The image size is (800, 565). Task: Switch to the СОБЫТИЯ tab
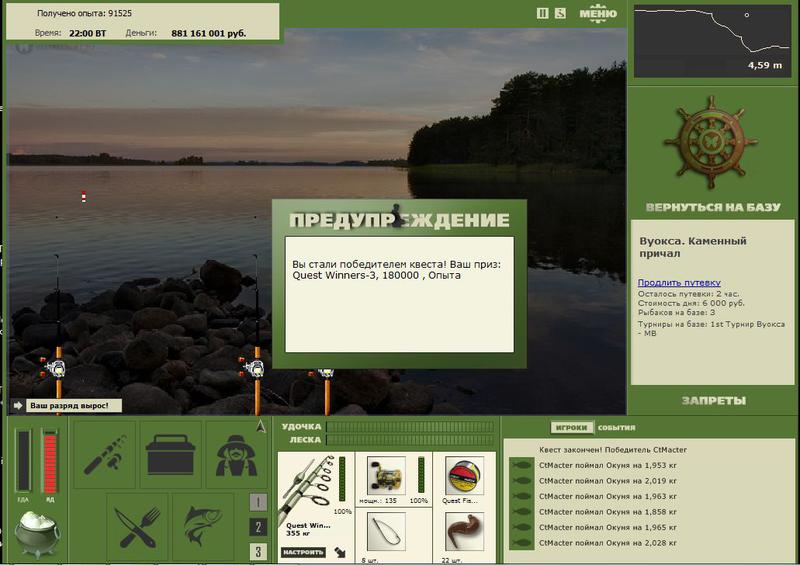(x=616, y=428)
